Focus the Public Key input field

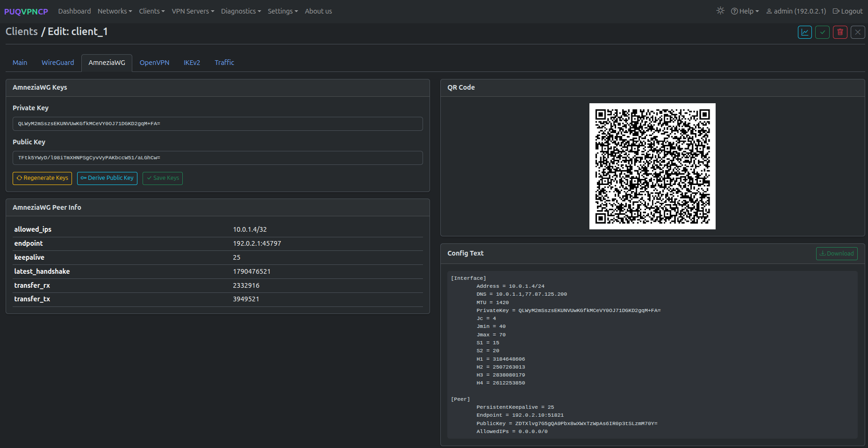coord(218,158)
